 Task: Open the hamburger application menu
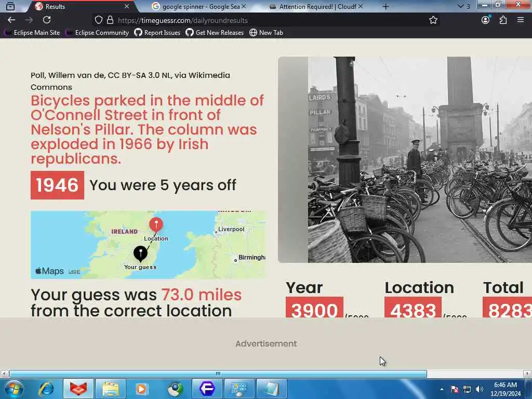[x=521, y=20]
